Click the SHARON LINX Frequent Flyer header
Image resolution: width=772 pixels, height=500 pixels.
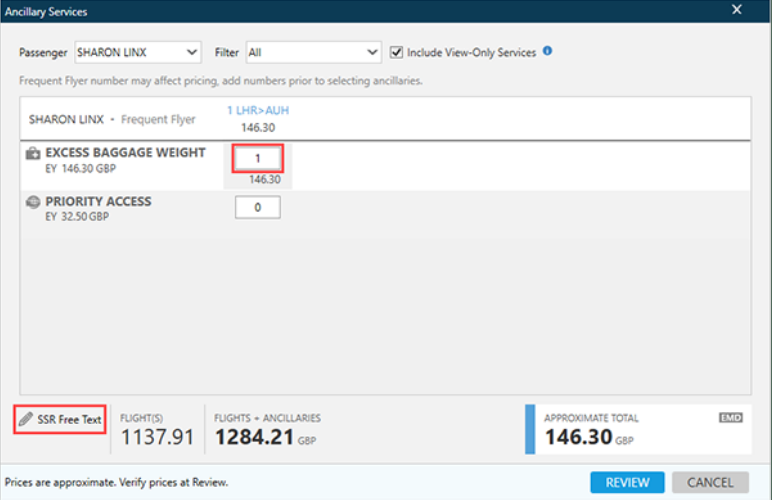tap(112, 119)
